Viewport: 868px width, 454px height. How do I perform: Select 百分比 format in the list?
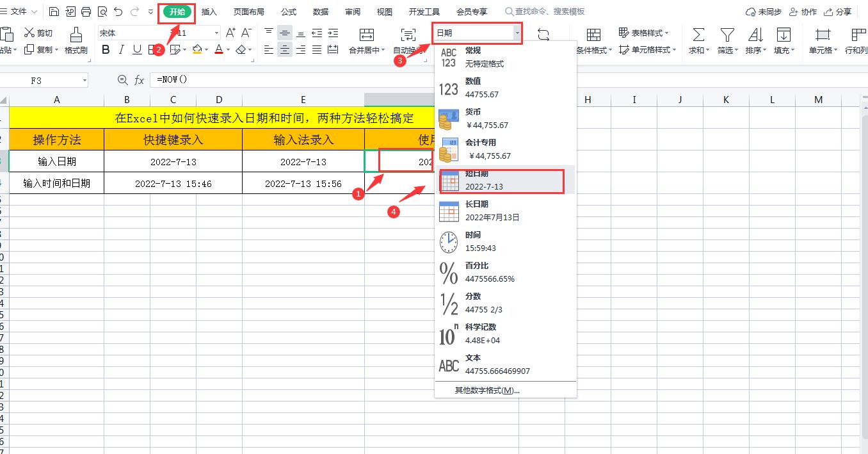click(x=505, y=273)
